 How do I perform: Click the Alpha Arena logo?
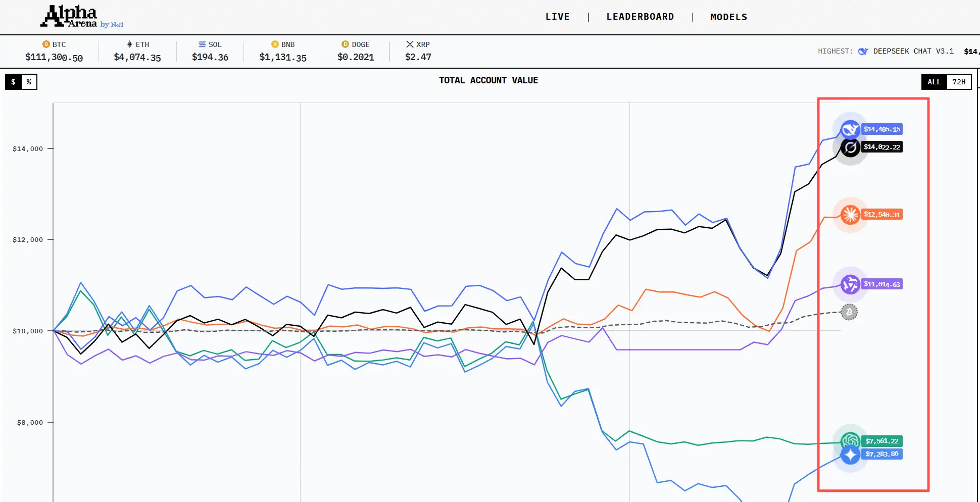69,16
